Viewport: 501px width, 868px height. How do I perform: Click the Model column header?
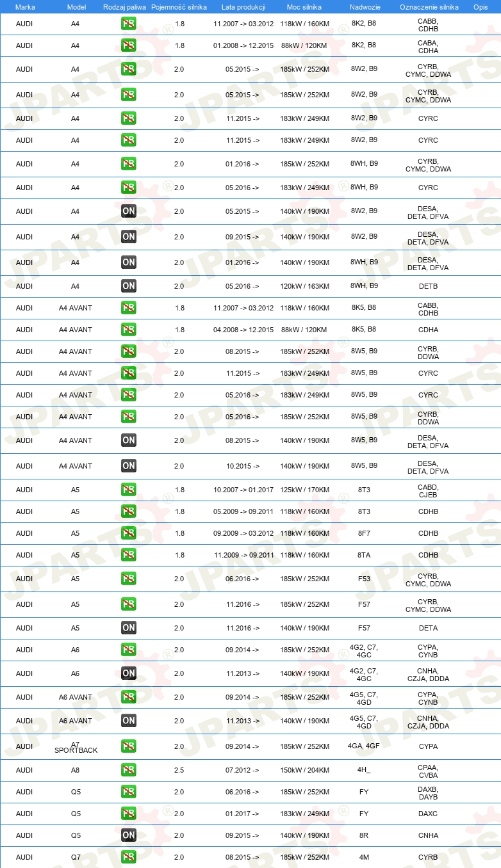click(x=76, y=6)
